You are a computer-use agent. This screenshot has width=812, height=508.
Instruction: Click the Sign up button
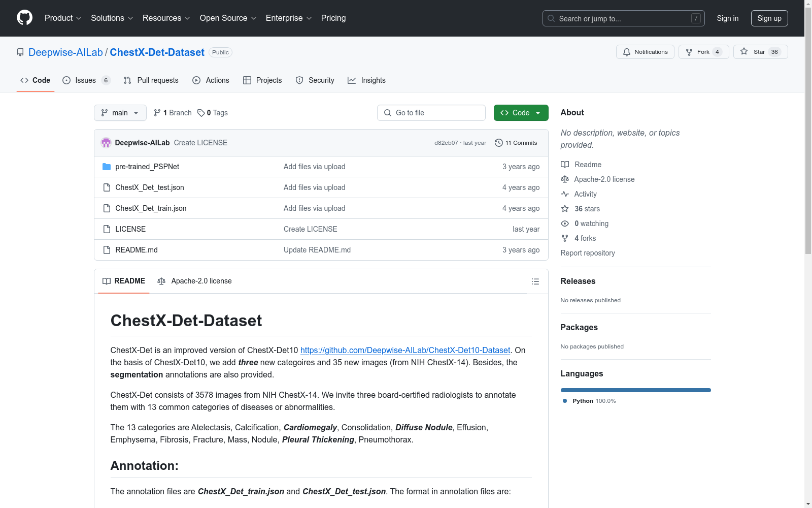click(769, 18)
